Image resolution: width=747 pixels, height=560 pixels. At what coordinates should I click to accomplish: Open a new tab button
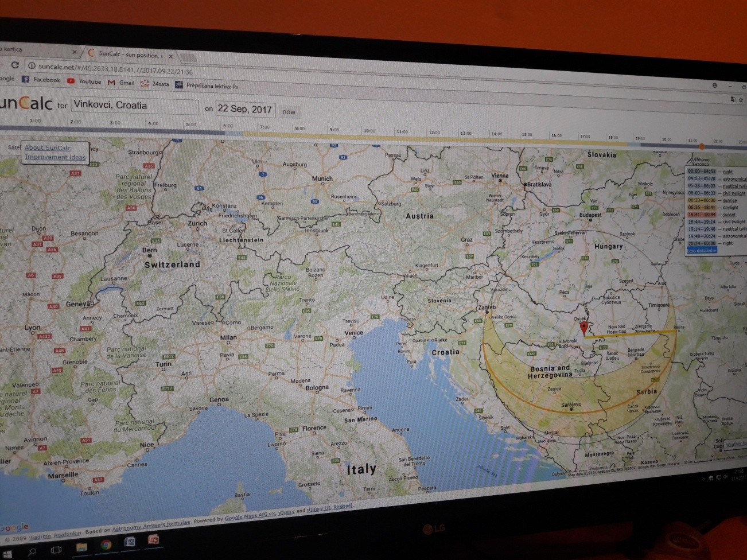[188, 57]
